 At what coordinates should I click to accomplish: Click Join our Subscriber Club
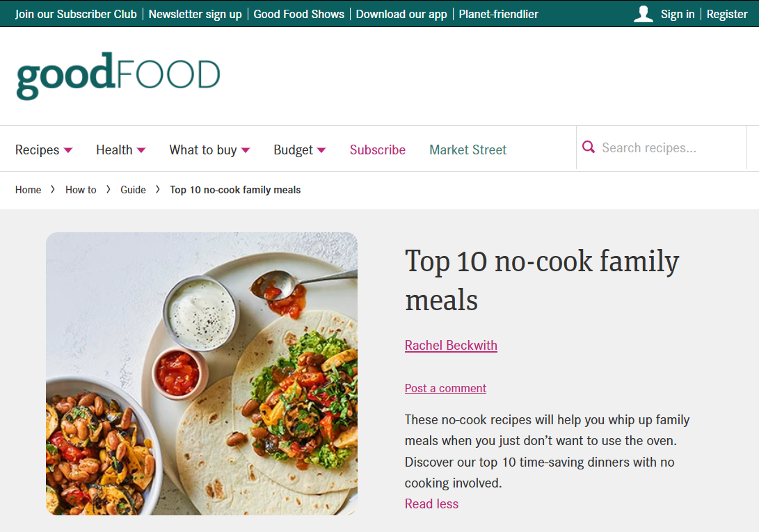click(x=76, y=13)
